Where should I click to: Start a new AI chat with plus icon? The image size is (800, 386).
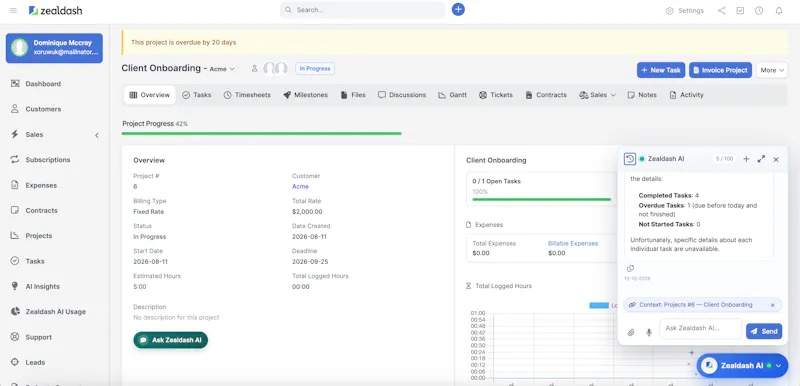[746, 159]
